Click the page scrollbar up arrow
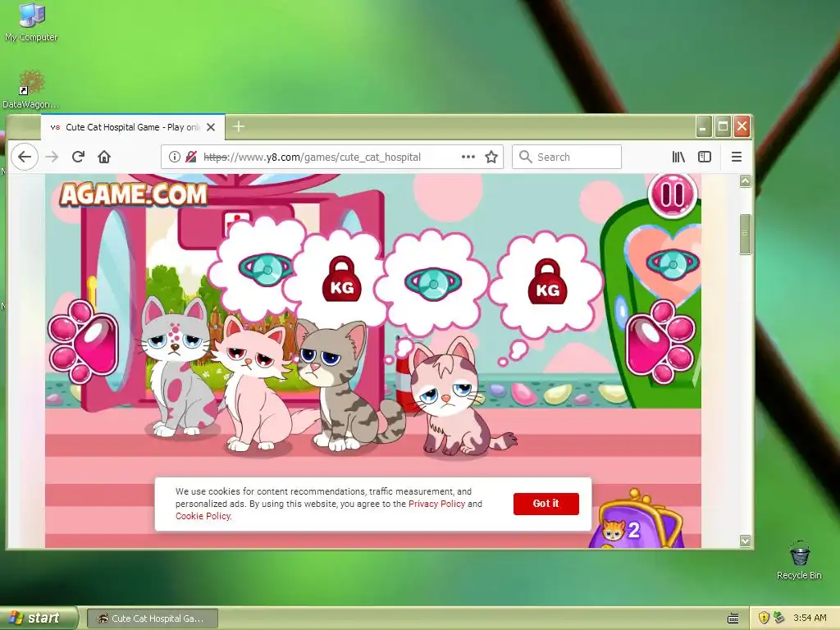The width and height of the screenshot is (840, 630). pos(745,181)
